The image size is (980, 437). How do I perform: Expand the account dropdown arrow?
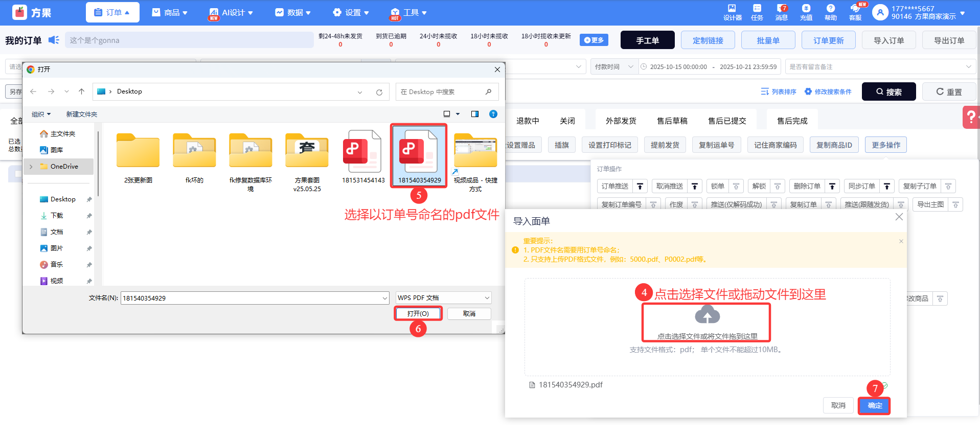click(963, 13)
